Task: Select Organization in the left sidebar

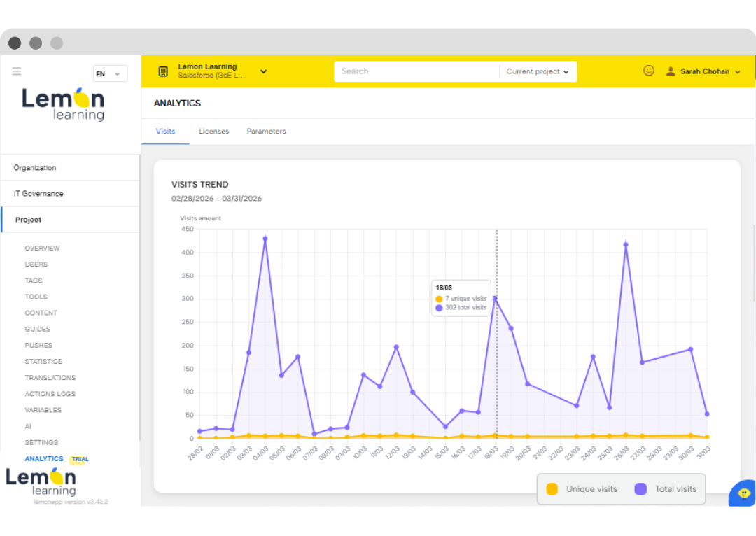Action: 34,167
